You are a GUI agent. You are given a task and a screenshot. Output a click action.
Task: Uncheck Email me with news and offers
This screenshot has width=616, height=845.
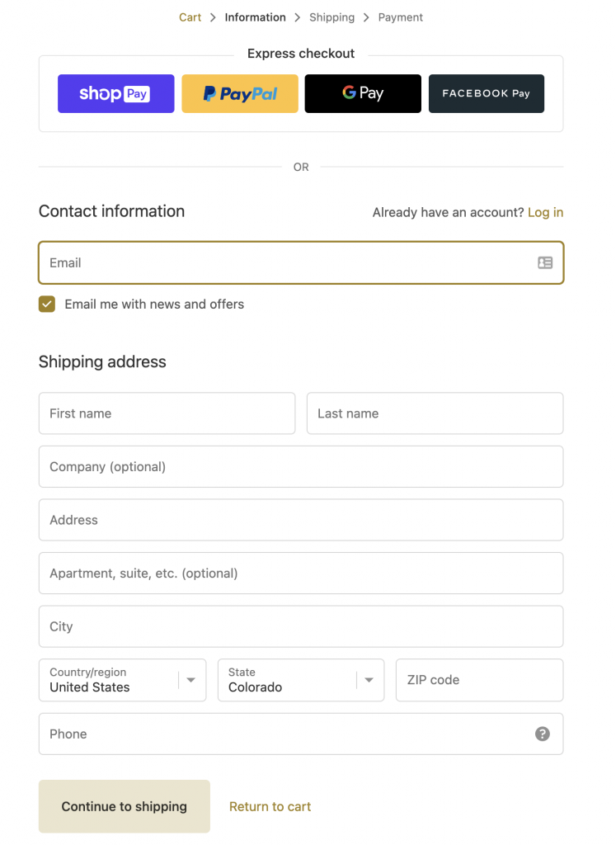[x=47, y=304]
